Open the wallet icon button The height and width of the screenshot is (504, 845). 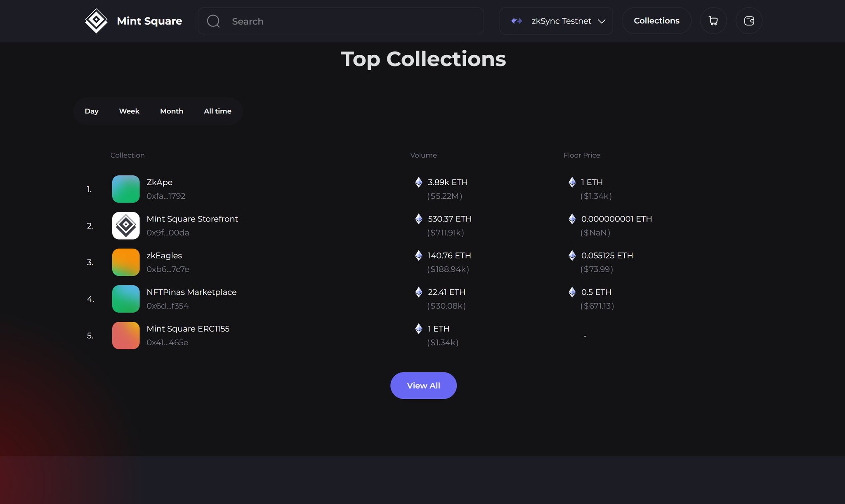pyautogui.click(x=749, y=21)
